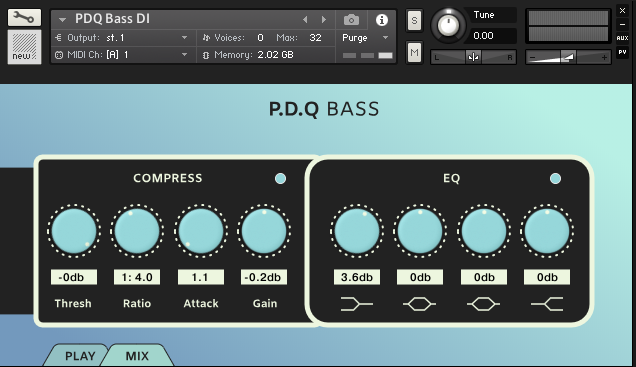Click the volume slider handle

click(568, 57)
